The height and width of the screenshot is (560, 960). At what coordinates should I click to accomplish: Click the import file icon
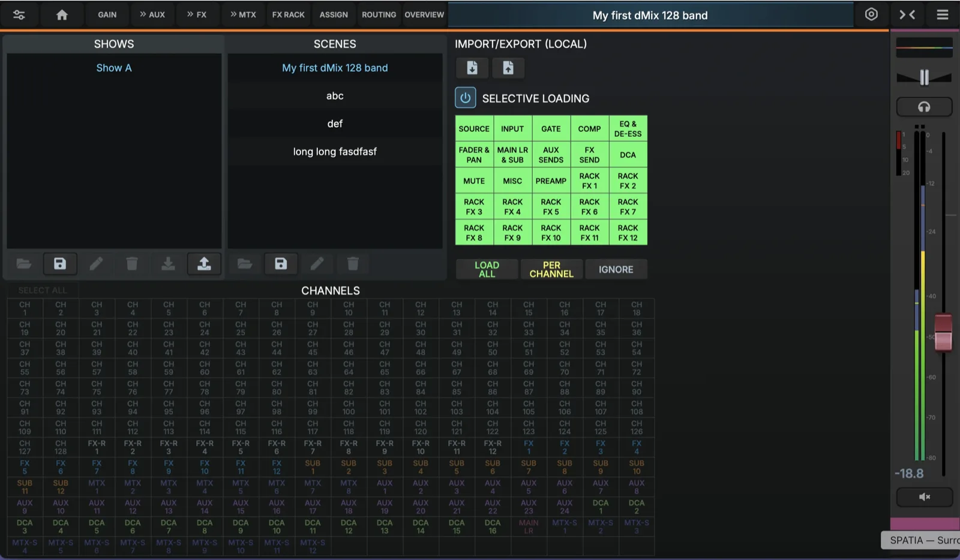tap(472, 68)
